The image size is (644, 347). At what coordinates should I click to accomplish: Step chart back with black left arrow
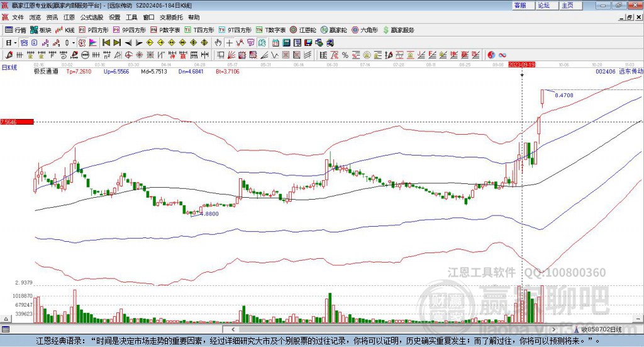(x=128, y=43)
